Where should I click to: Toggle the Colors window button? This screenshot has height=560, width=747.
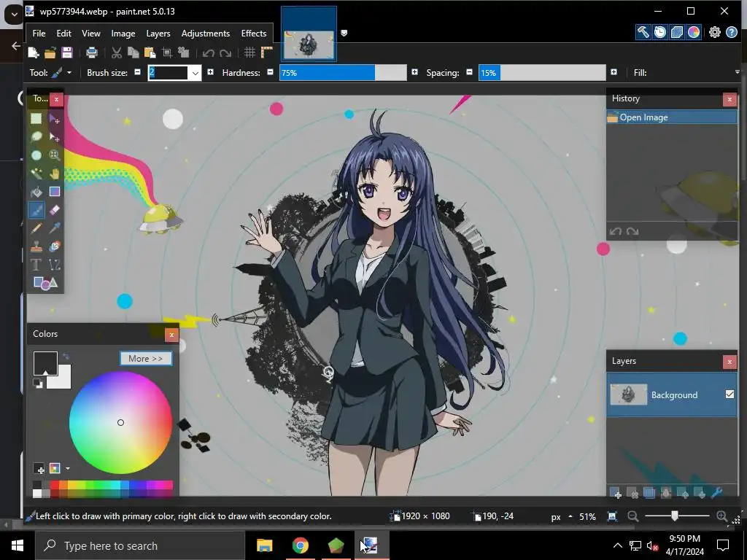pos(694,32)
